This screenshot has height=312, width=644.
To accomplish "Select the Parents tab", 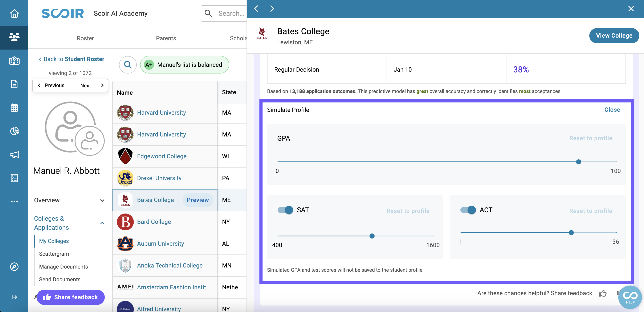I will pyautogui.click(x=166, y=39).
